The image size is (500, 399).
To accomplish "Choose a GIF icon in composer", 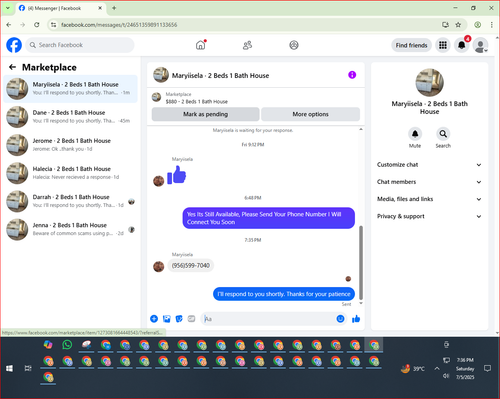I will [191, 319].
